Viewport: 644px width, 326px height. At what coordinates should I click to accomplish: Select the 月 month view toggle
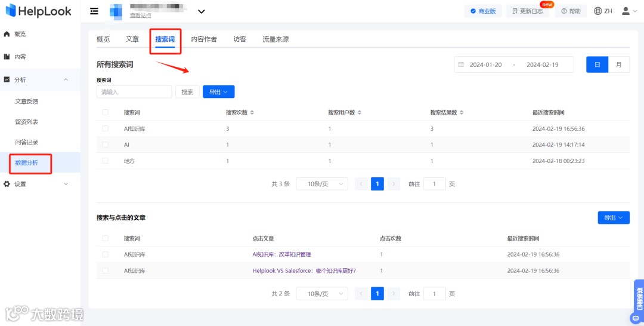618,64
